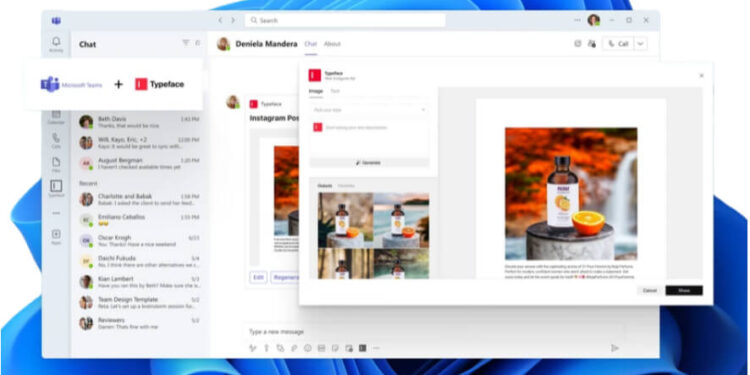Open the emoji picker below message box
Viewport: 750px width, 375px height.
308,348
